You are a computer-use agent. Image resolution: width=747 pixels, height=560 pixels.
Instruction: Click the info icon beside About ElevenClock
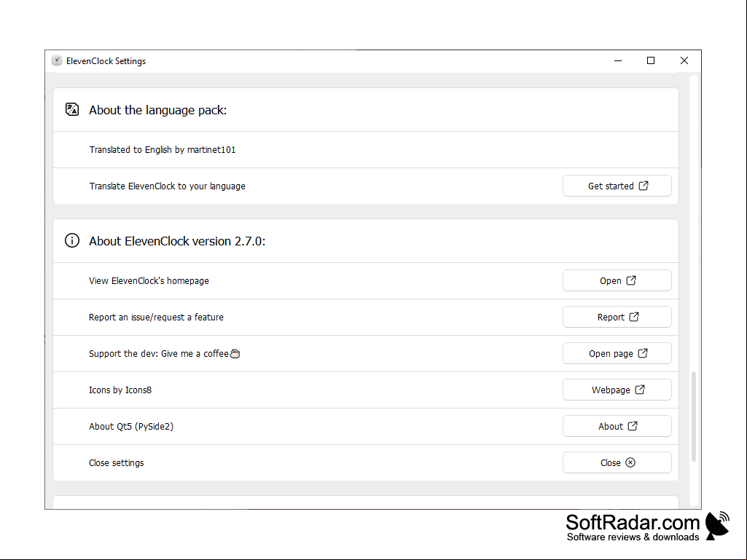coord(72,240)
